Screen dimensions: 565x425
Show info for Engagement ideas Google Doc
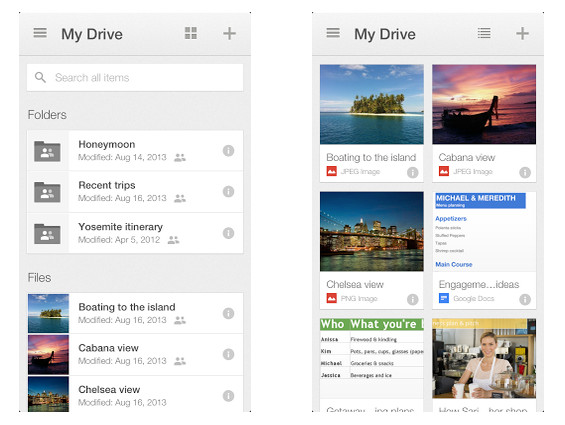[525, 299]
